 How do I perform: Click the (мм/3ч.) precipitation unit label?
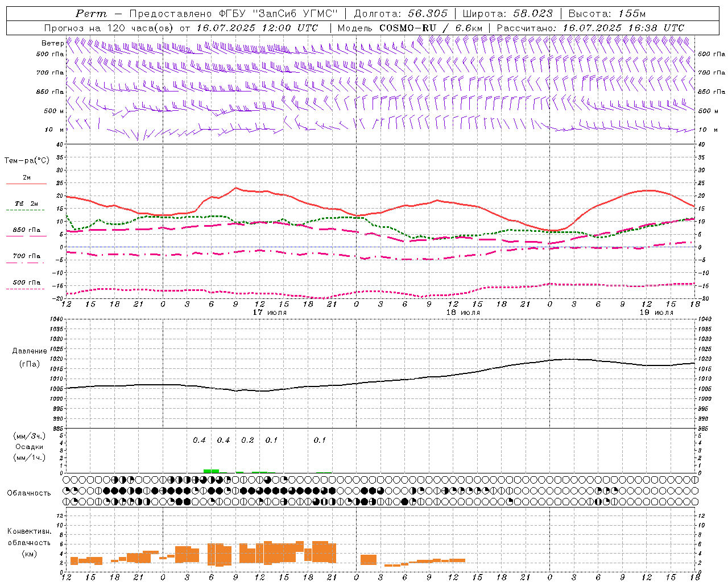coord(30,436)
